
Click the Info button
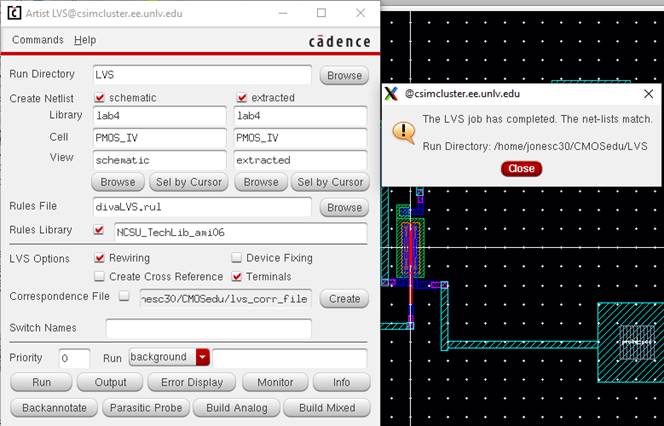point(341,382)
